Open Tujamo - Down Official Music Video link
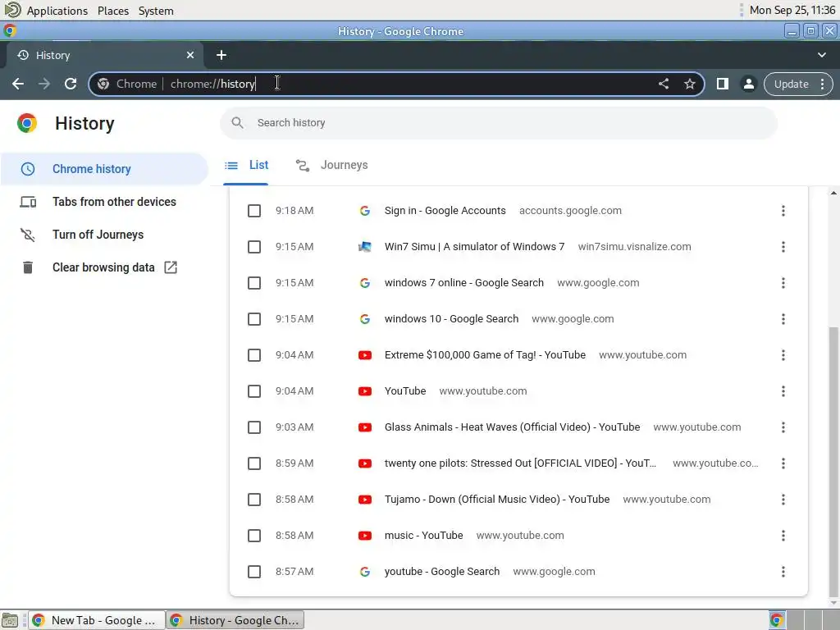Screen dimensions: 840x630 tap(496, 500)
